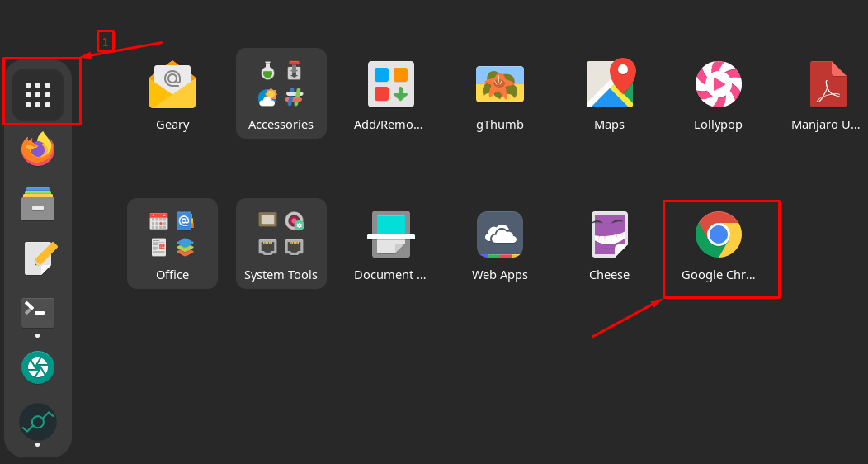Click the 'Geary' label
Image resolution: width=868 pixels, height=464 pixels.
pyautogui.click(x=172, y=125)
